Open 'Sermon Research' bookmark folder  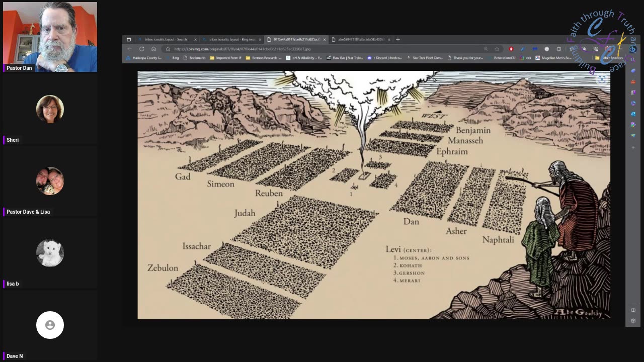(x=264, y=58)
